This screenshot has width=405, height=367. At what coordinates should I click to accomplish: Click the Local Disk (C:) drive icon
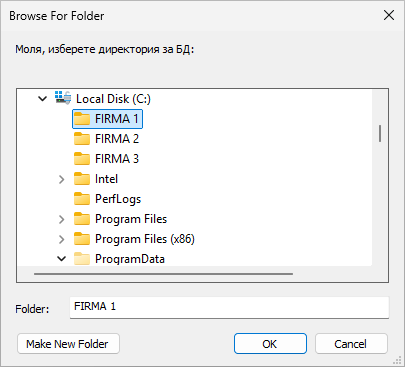(63, 98)
